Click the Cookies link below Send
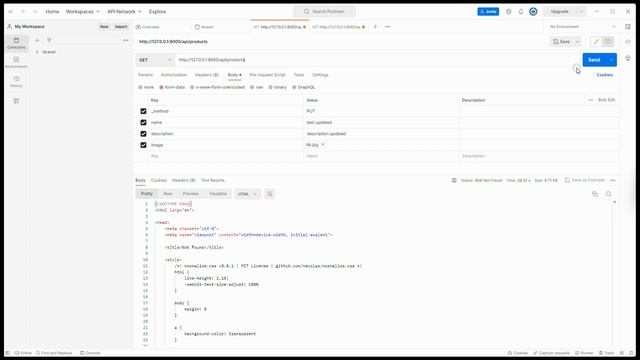 (x=604, y=75)
